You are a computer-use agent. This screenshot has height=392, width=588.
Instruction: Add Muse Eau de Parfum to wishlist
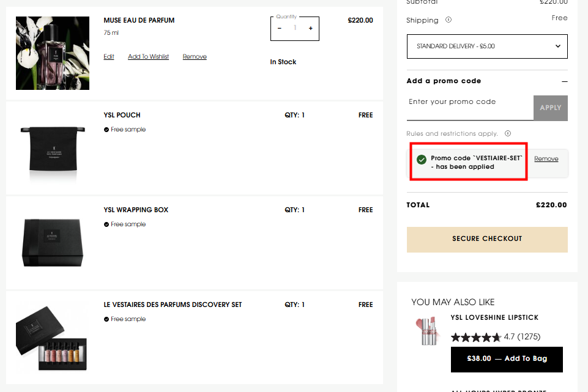point(148,57)
